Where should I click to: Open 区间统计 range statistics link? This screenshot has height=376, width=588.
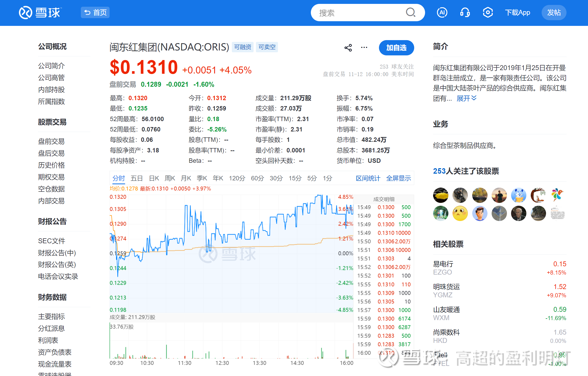pos(368,178)
